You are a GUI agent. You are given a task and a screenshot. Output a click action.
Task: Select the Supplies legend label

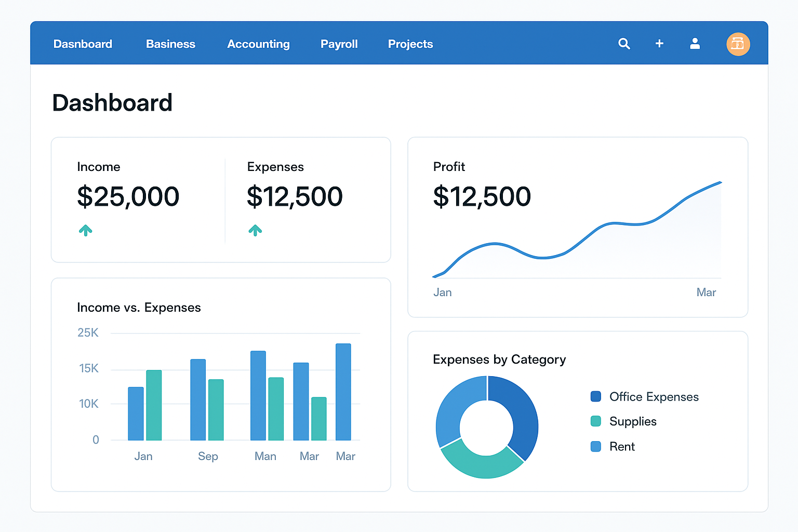633,421
